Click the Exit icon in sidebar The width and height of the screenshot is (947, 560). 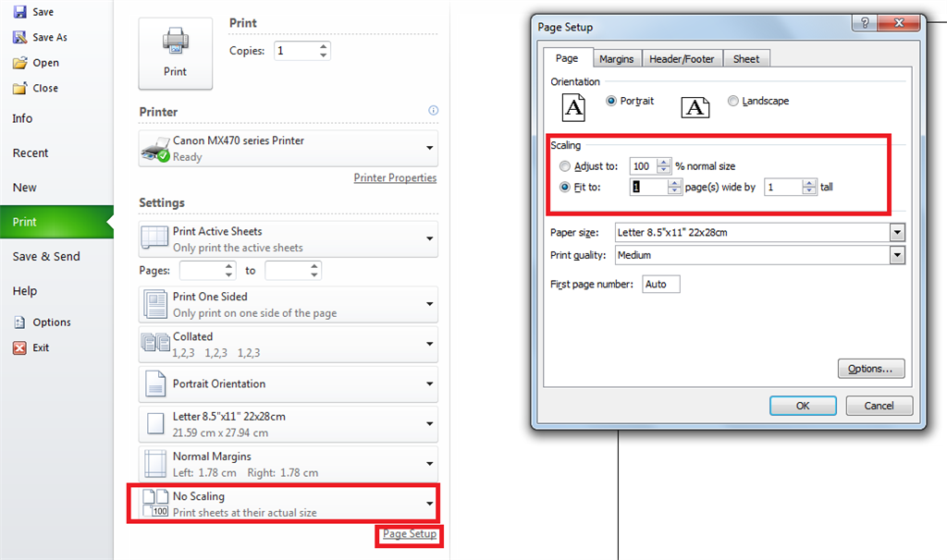point(20,347)
